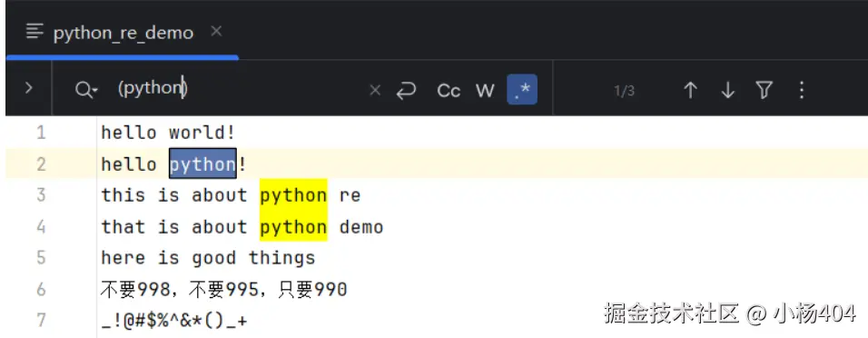Click line number 4 in the gutter

(41, 226)
